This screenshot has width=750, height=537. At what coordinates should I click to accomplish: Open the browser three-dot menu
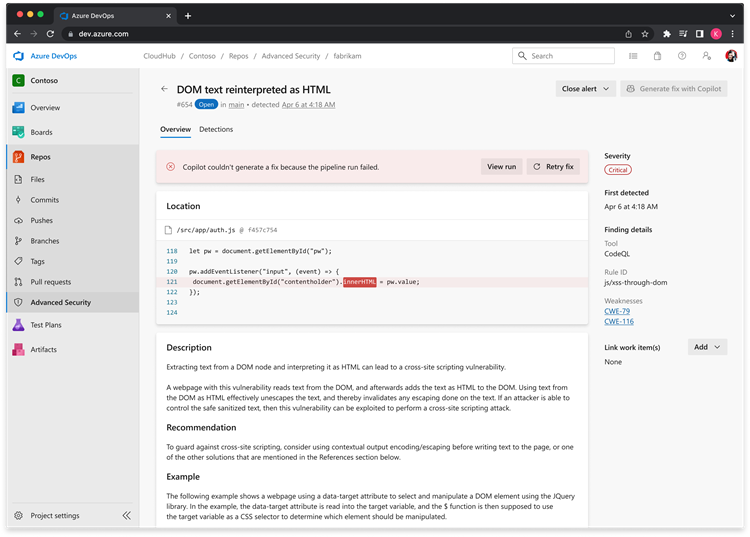[732, 34]
